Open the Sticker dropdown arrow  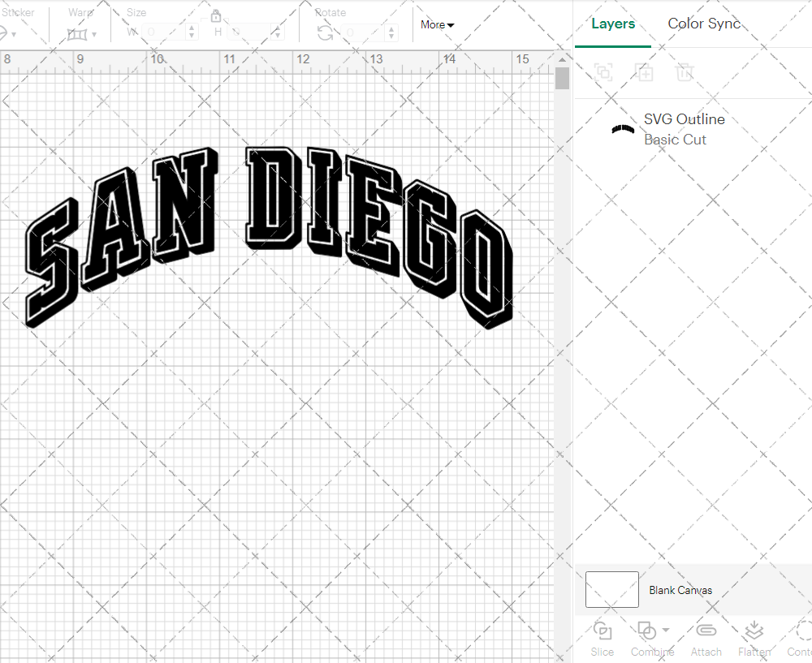[x=14, y=35]
